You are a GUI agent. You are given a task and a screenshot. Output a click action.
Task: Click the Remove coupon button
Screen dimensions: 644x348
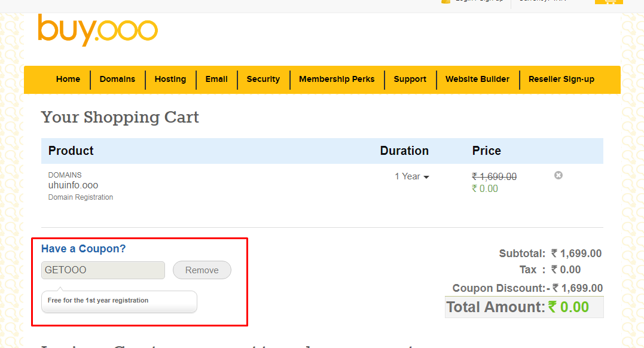point(202,270)
